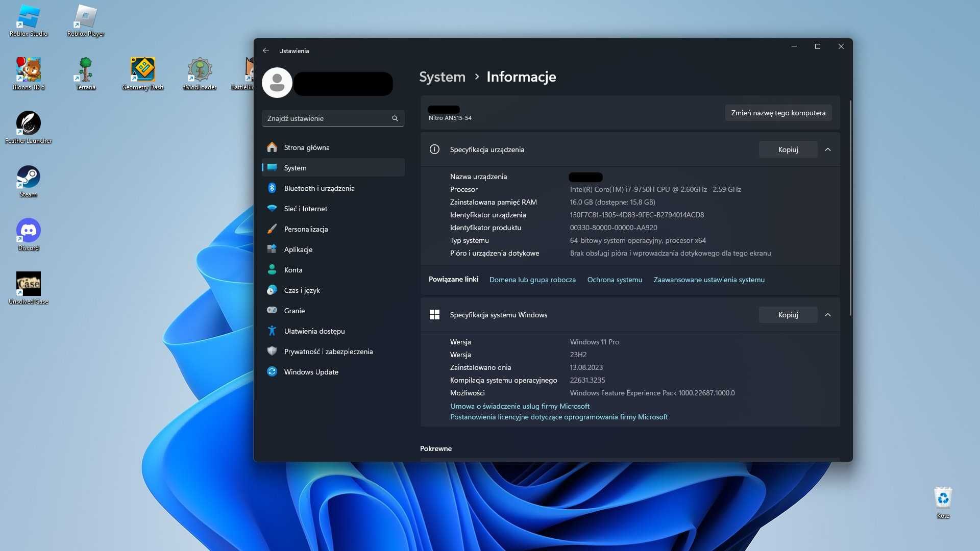Select the Kosz recycle bin icon

click(943, 503)
